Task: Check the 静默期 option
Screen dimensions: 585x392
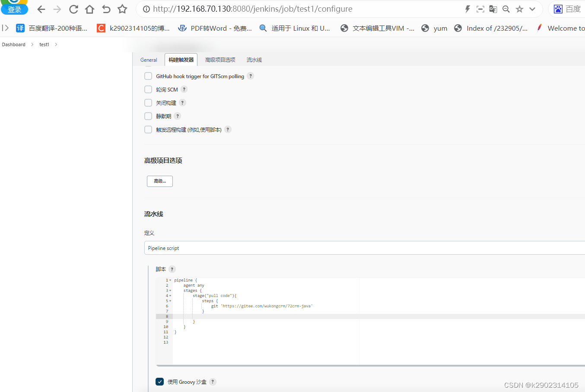Action: pyautogui.click(x=148, y=116)
